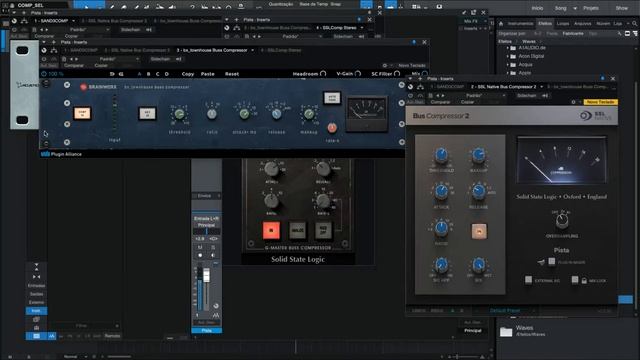Click the mixer channel record arm button
The height and width of the screenshot is (360, 640).
[200, 255]
